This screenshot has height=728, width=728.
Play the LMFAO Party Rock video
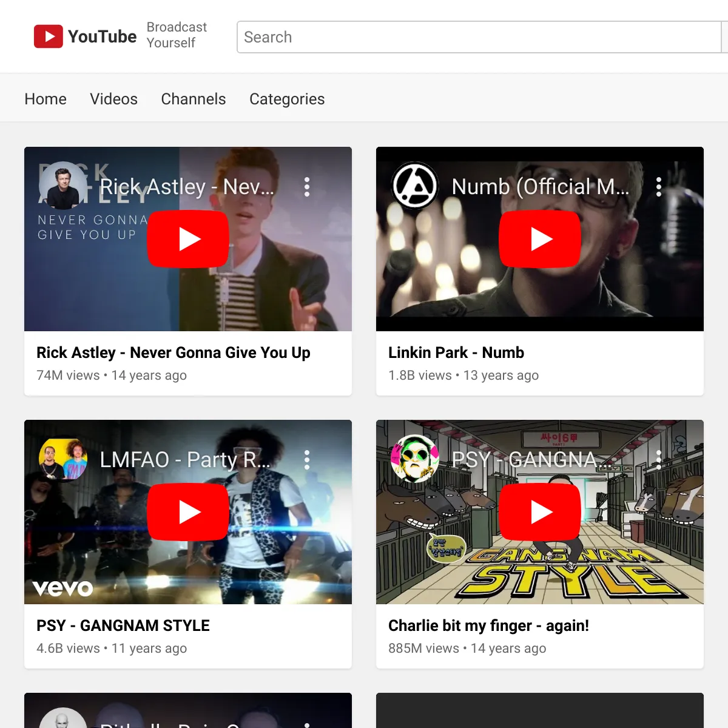tap(188, 512)
